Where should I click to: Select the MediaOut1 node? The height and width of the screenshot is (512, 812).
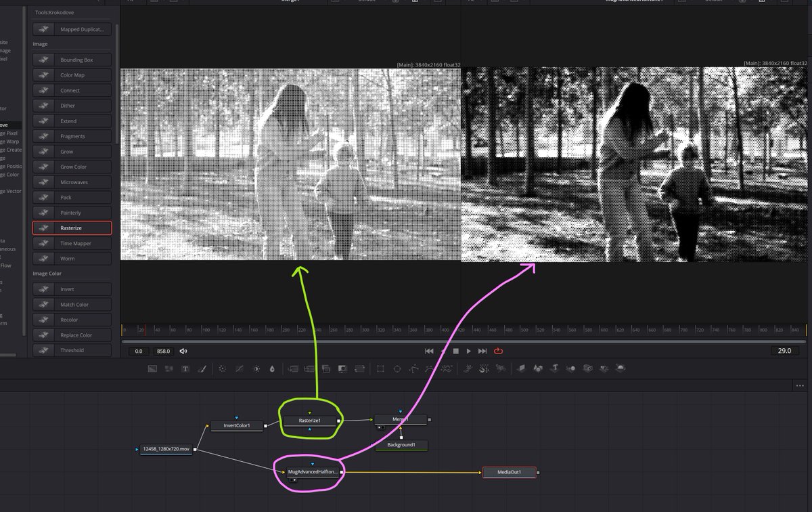510,472
